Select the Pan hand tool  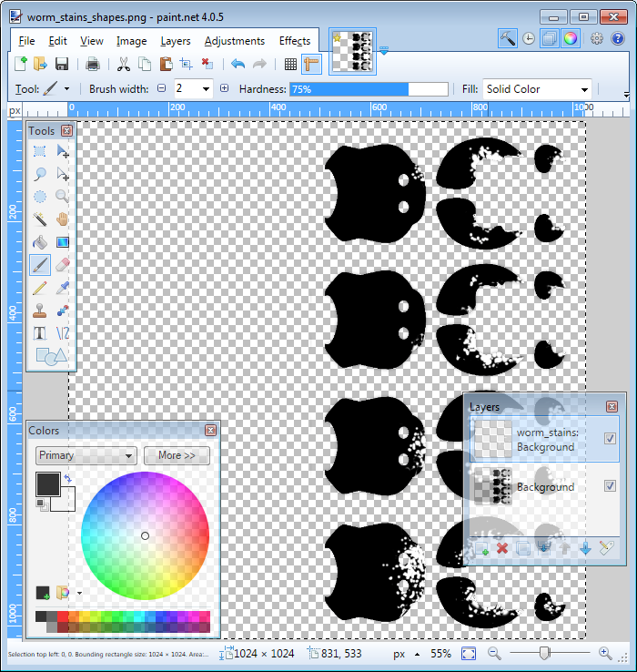pyautogui.click(x=63, y=219)
